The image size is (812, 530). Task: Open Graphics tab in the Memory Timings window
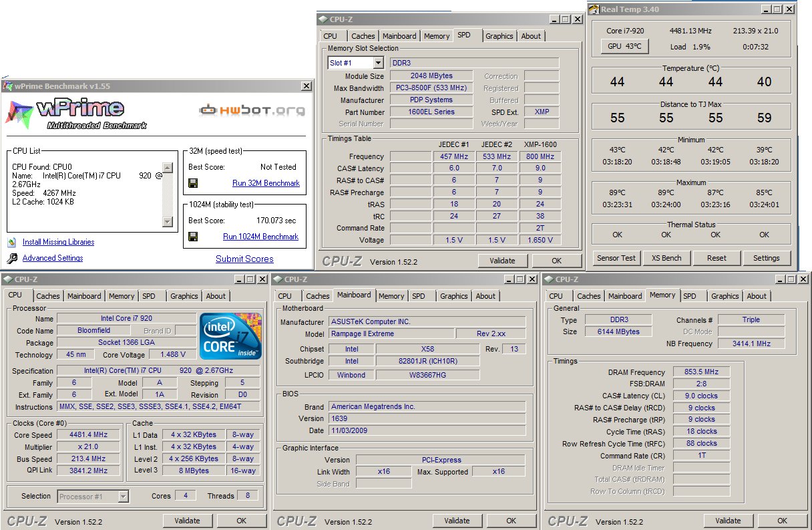pyautogui.click(x=725, y=296)
